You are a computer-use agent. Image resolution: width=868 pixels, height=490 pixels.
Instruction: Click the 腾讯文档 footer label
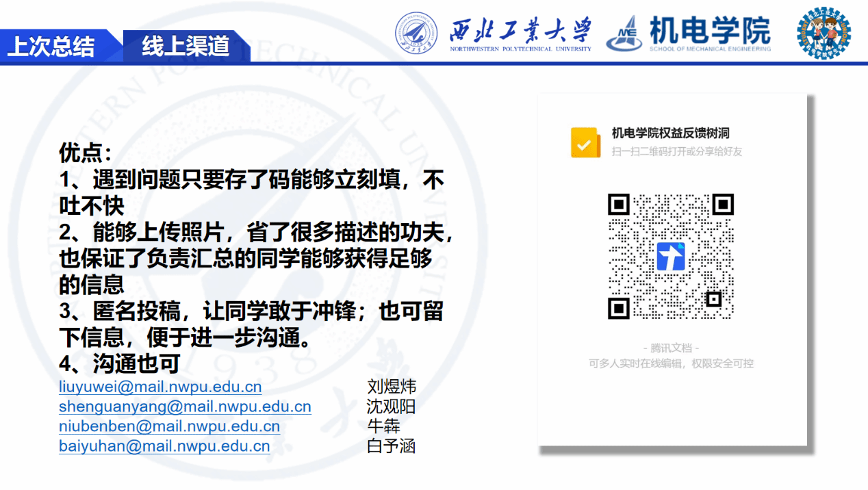click(x=671, y=348)
